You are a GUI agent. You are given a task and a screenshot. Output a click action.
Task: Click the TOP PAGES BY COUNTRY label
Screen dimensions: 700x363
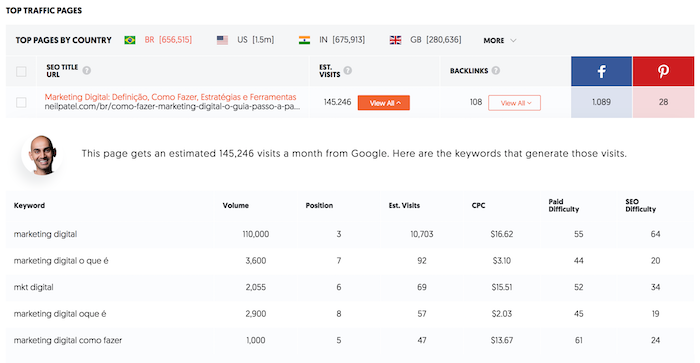pyautogui.click(x=63, y=40)
